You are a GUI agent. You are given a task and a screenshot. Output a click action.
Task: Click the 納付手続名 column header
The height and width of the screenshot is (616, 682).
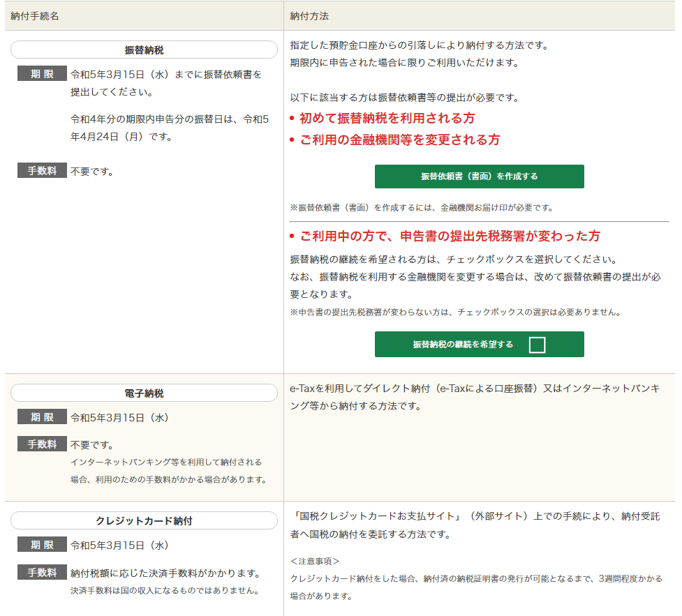coord(36,15)
